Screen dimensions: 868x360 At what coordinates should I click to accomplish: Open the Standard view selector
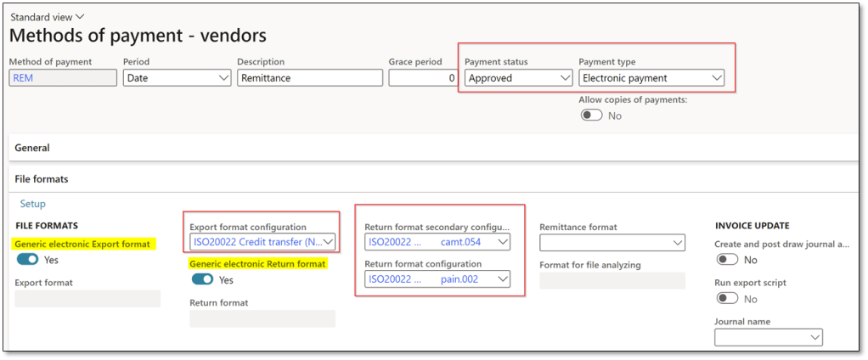pyautogui.click(x=48, y=16)
